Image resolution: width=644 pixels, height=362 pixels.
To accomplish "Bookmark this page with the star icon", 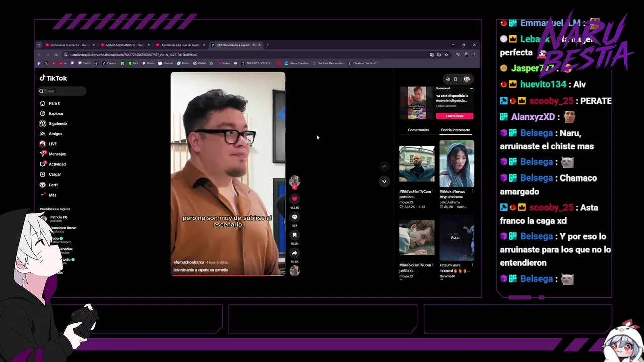I will click(446, 54).
